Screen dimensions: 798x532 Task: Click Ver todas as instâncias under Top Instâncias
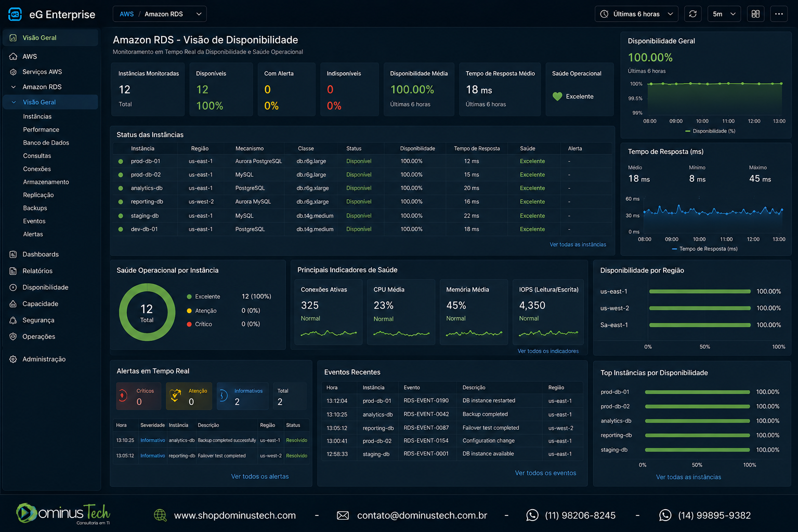pyautogui.click(x=688, y=477)
